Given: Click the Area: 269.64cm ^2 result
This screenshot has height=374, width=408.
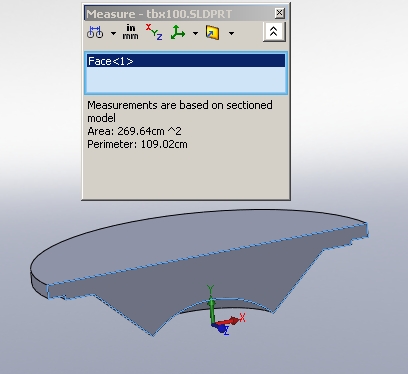Looking at the screenshot, I should coord(134,131).
